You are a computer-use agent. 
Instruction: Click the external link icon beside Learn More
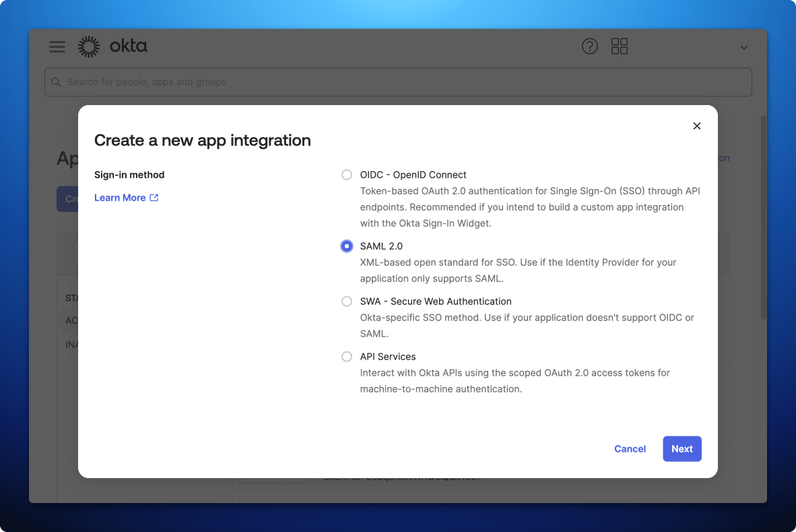154,197
